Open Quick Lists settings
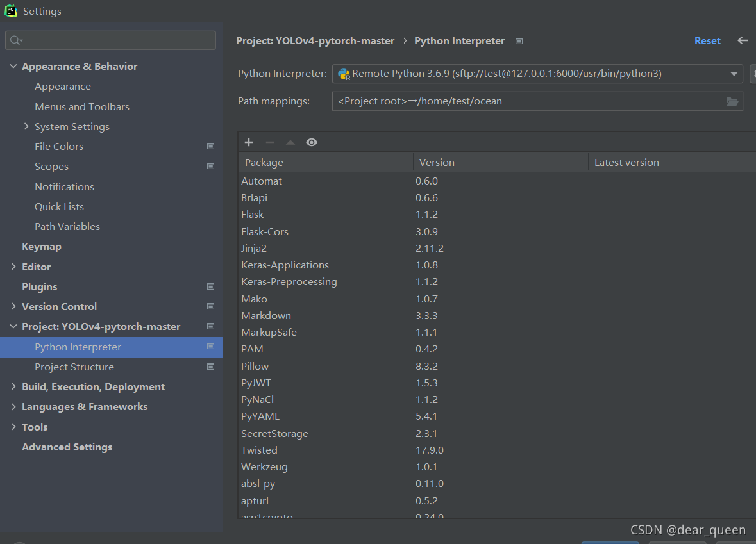 click(59, 207)
